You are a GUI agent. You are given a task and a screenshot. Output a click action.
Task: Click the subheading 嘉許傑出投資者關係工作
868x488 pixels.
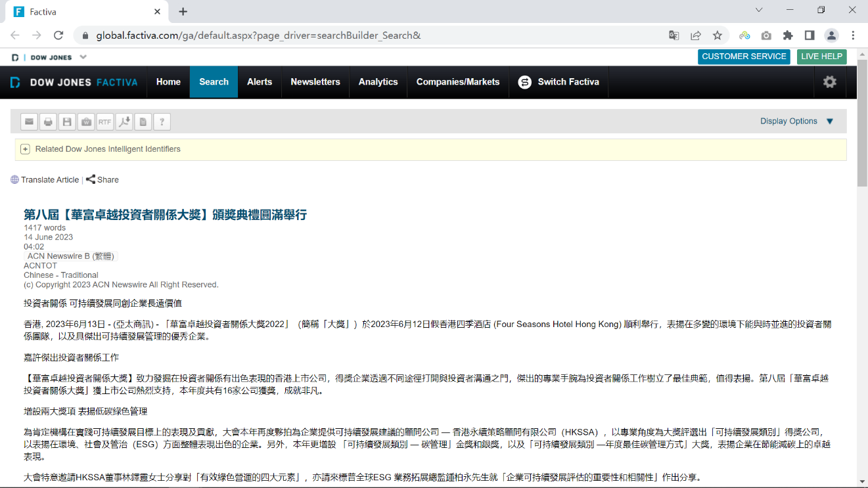click(71, 357)
